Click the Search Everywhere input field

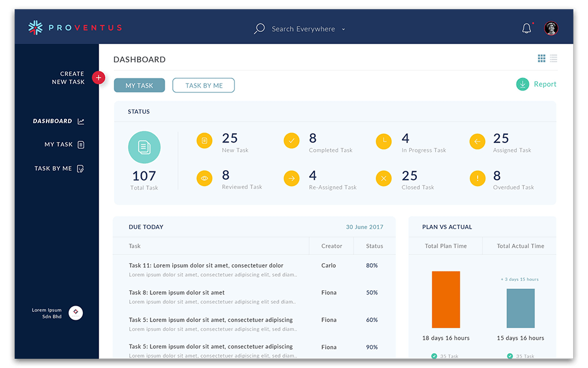click(303, 29)
